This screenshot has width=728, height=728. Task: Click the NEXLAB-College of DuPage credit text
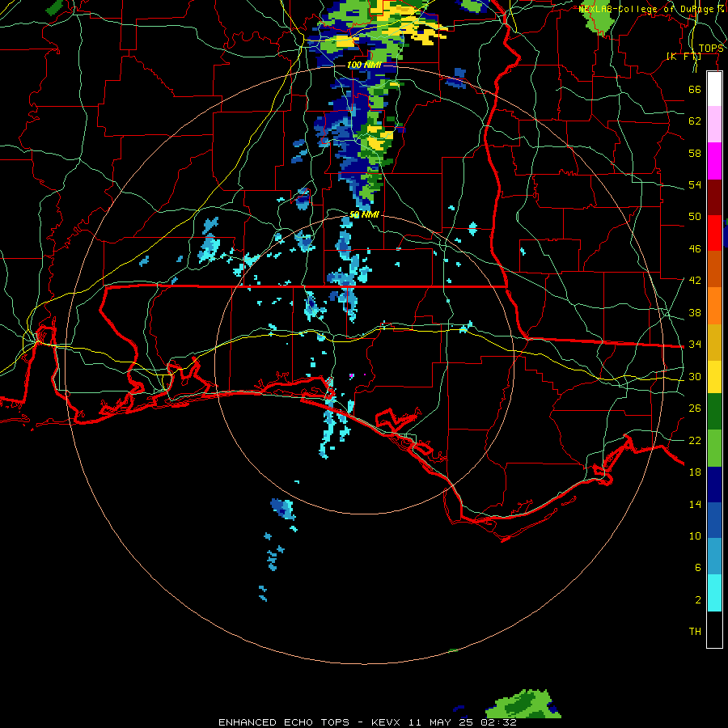[651, 9]
